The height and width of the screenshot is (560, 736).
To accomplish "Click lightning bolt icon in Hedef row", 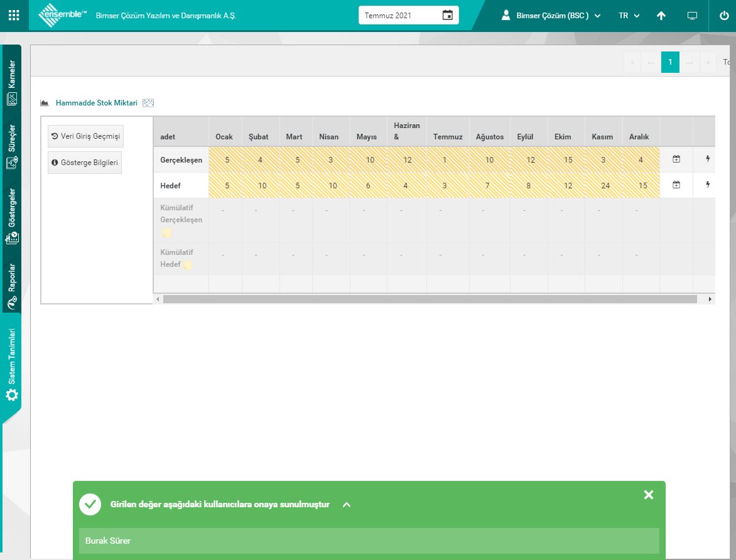I will 708,185.
